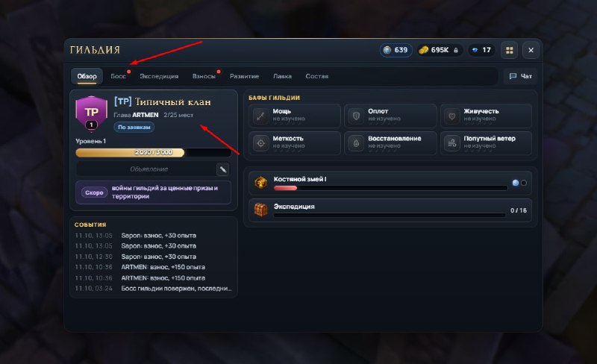The image size is (597, 364).
Task: Select the Попутный ветер wind icon
Action: 452,143
